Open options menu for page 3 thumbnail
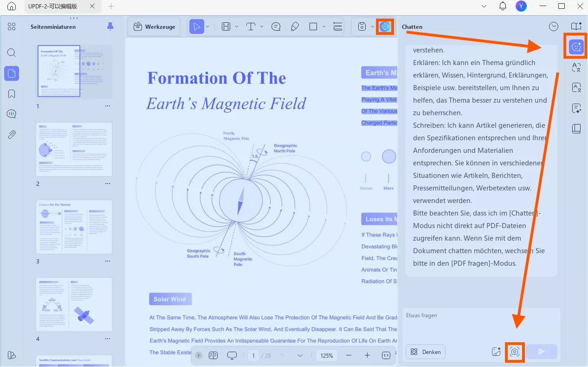 (108, 262)
